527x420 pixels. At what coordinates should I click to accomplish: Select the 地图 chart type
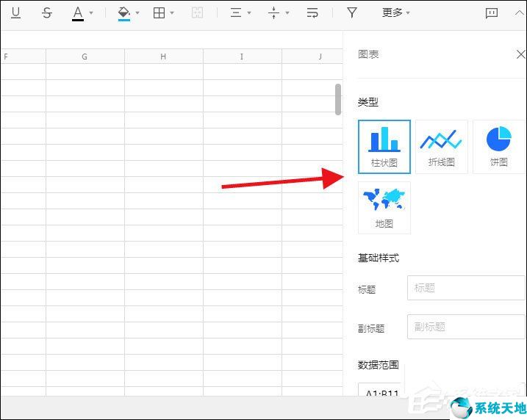coord(384,208)
